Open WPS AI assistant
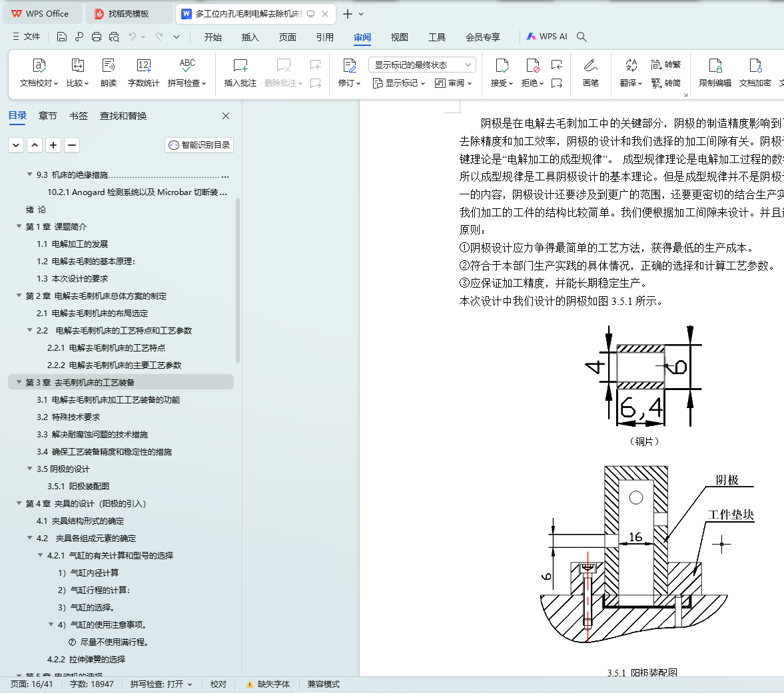The height and width of the screenshot is (693, 784). point(546,37)
